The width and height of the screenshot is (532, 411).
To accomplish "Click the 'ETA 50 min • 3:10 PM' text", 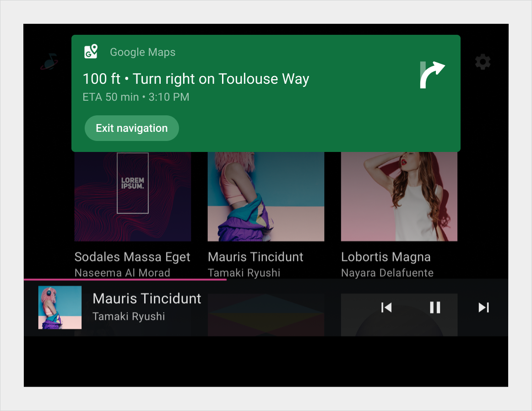I will [136, 97].
